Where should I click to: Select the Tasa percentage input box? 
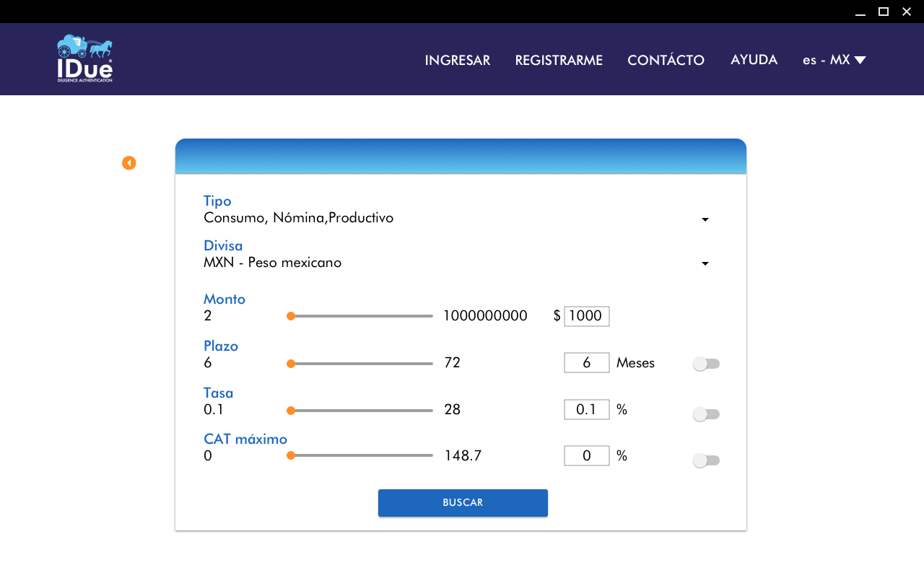pos(586,410)
